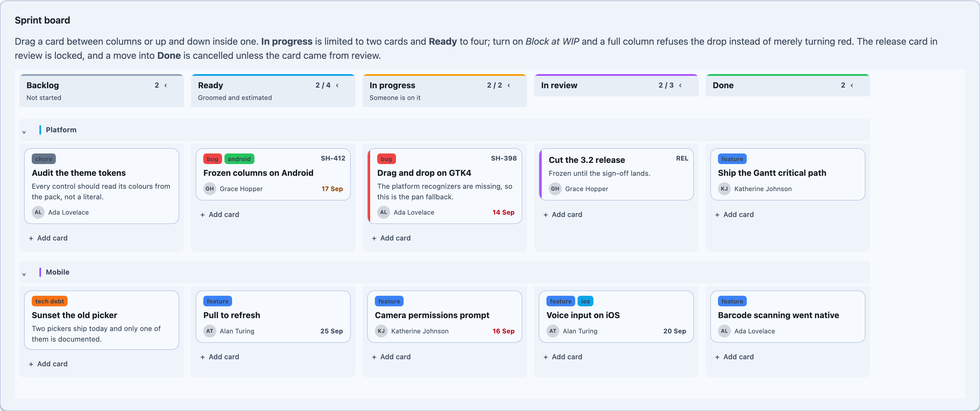Click the SH-412 ticket ID
Image resolution: width=980 pixels, height=411 pixels.
click(x=333, y=158)
